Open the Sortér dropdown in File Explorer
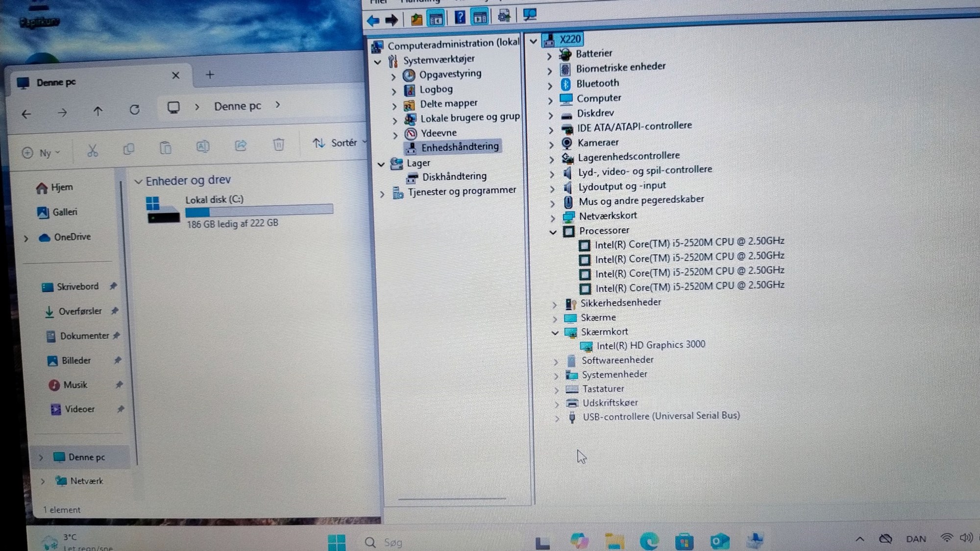The image size is (980, 551). coord(340,143)
